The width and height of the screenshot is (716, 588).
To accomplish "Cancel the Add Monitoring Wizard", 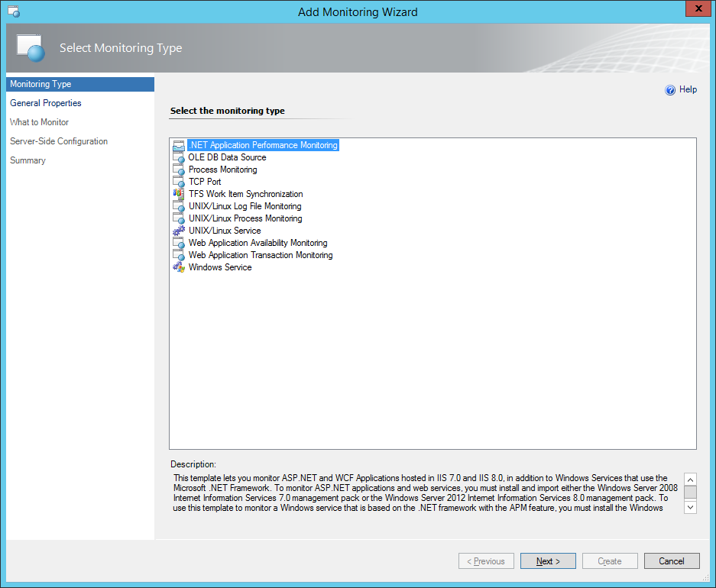I will pyautogui.click(x=671, y=561).
